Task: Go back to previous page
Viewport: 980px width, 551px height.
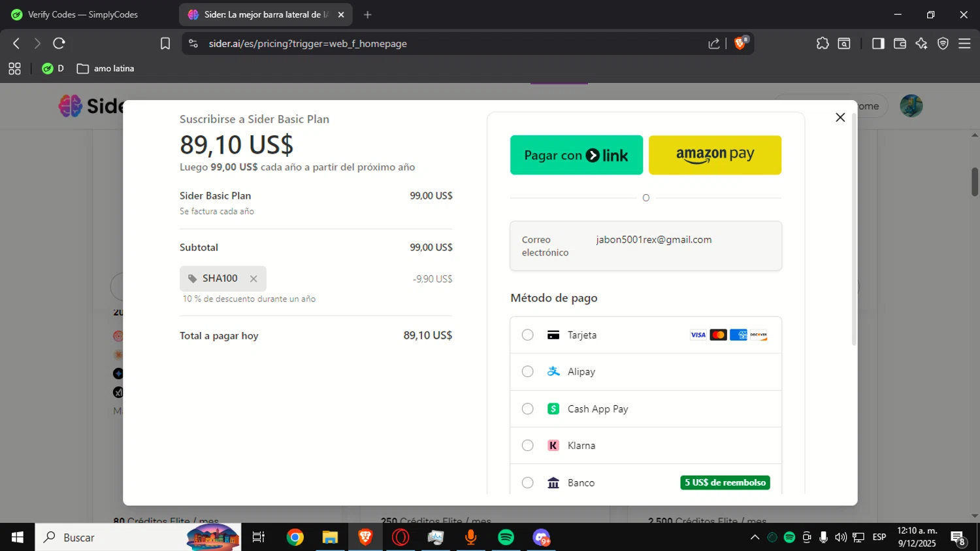Action: coord(16,43)
